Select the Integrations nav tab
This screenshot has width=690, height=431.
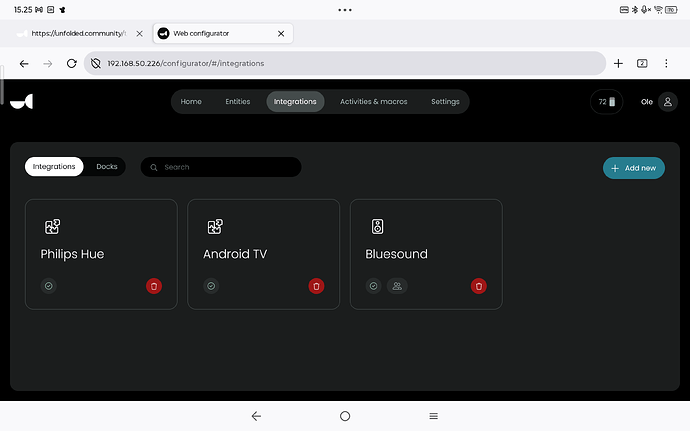(x=295, y=102)
